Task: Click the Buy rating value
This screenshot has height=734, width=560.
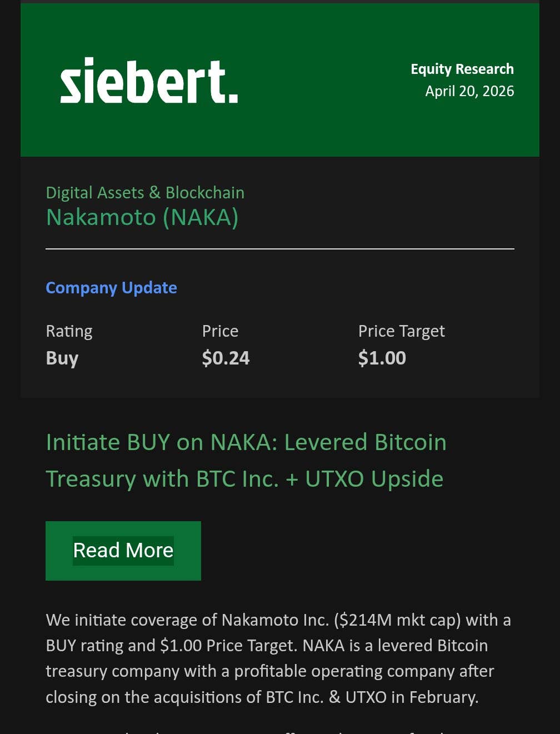Action: [x=62, y=358]
